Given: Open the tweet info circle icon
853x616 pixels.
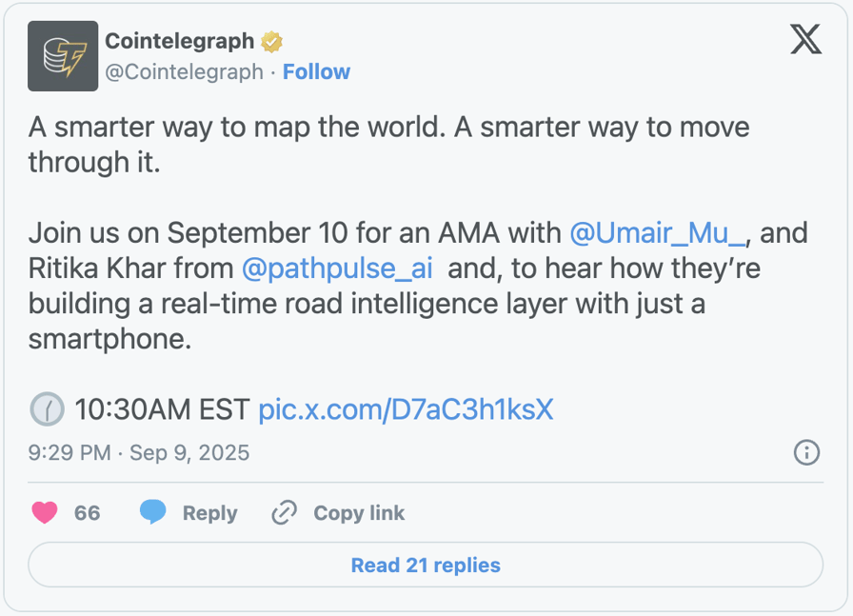Looking at the screenshot, I should [806, 452].
